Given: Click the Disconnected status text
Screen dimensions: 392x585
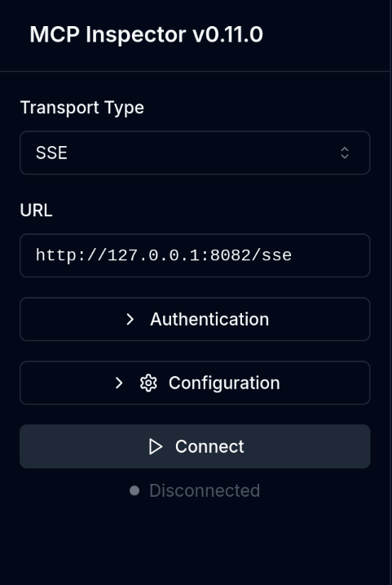Looking at the screenshot, I should pos(205,490).
